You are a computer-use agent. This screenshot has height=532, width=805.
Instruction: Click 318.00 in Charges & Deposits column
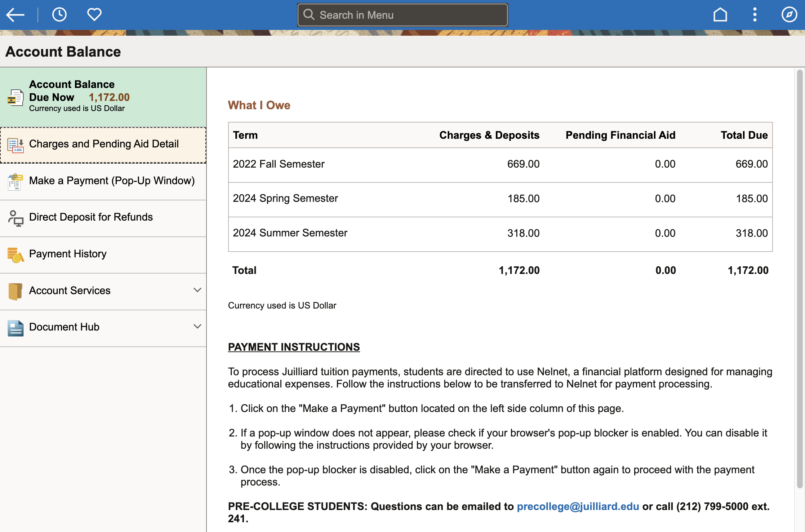click(523, 233)
